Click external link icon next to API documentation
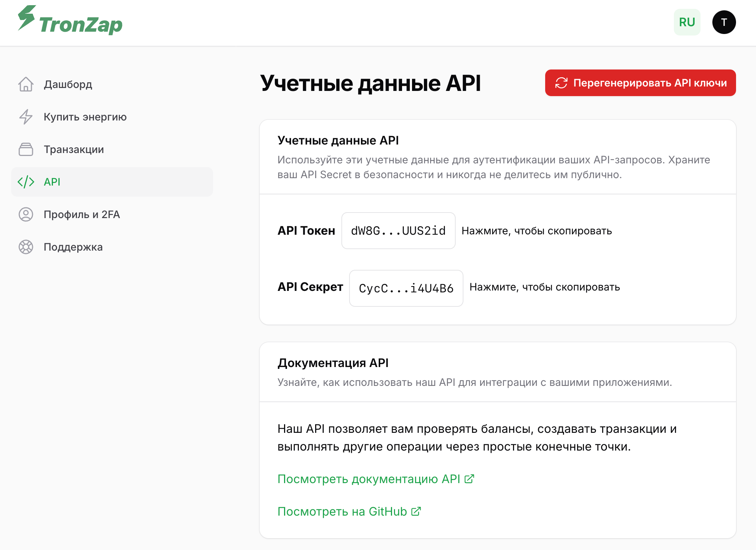Viewport: 756px width, 550px height. (469, 479)
